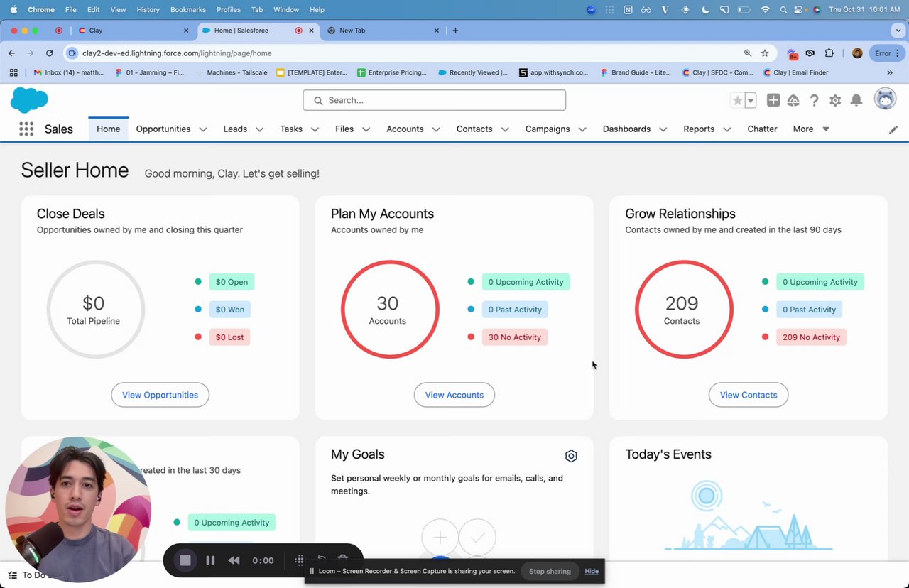Reload the page
Viewport: 909px width, 588px height.
click(49, 53)
